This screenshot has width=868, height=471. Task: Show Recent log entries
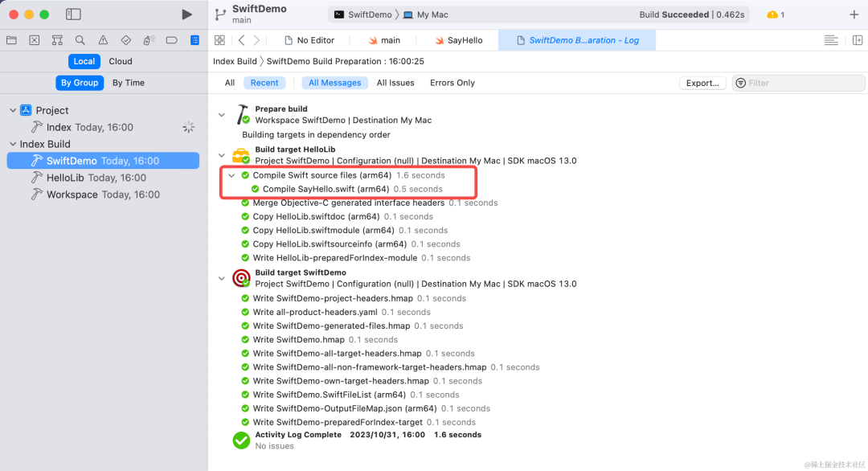[264, 83]
